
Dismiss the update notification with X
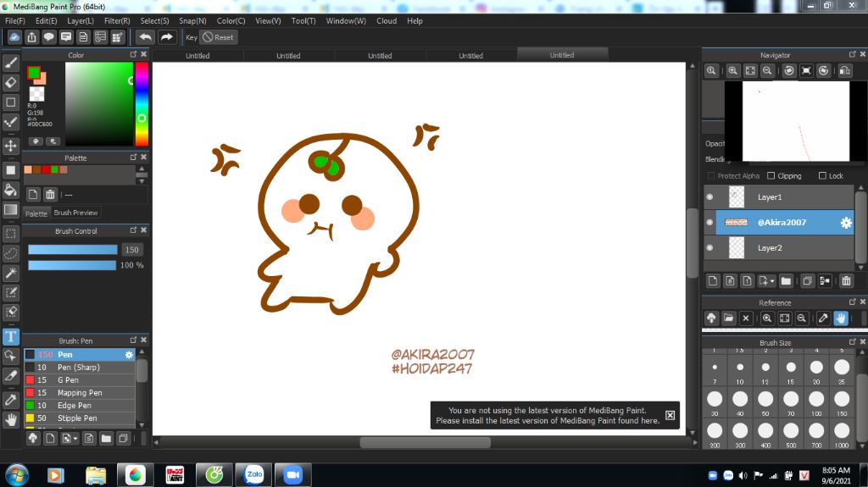(670, 415)
